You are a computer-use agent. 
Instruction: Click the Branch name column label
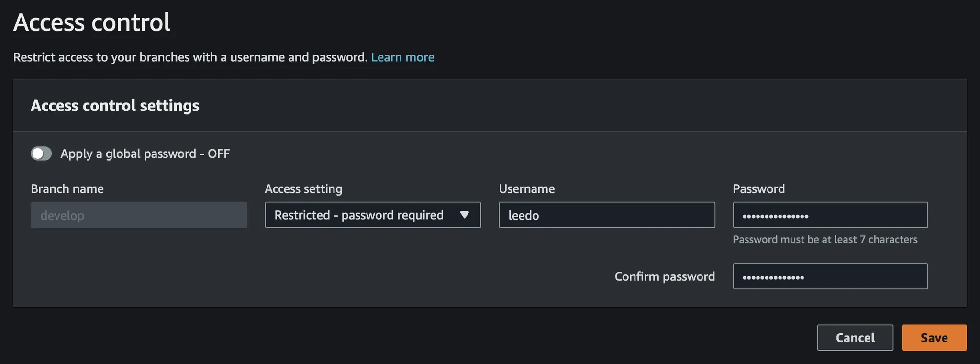(x=67, y=189)
